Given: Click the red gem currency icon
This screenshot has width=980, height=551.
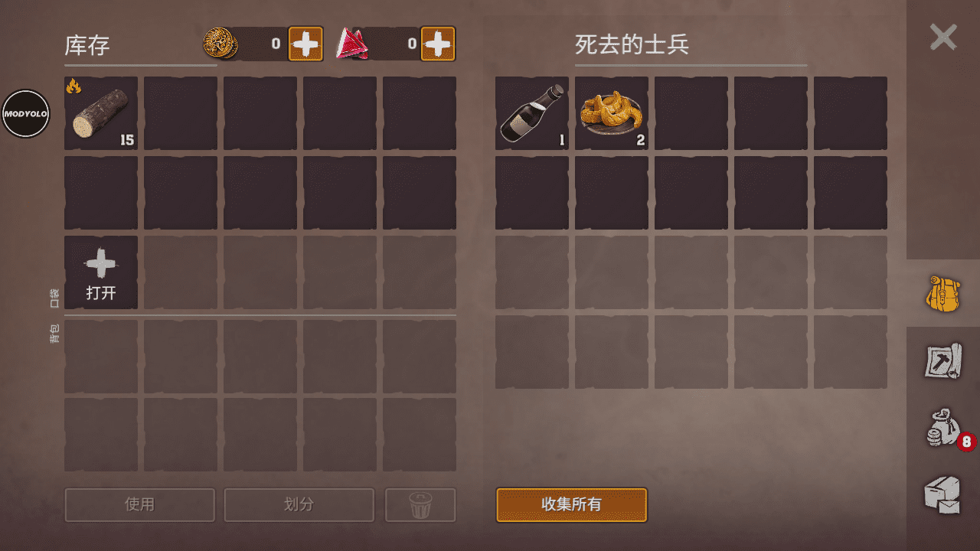Looking at the screenshot, I should coord(351,44).
